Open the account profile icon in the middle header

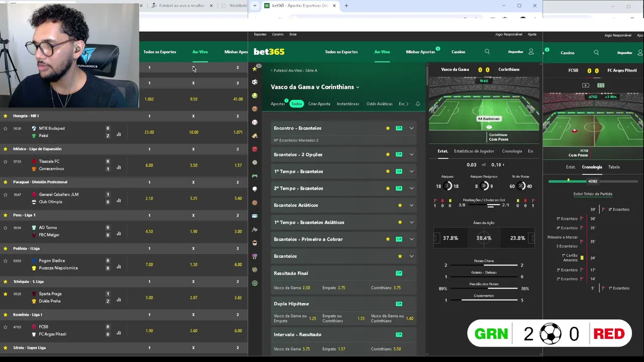coord(531,52)
